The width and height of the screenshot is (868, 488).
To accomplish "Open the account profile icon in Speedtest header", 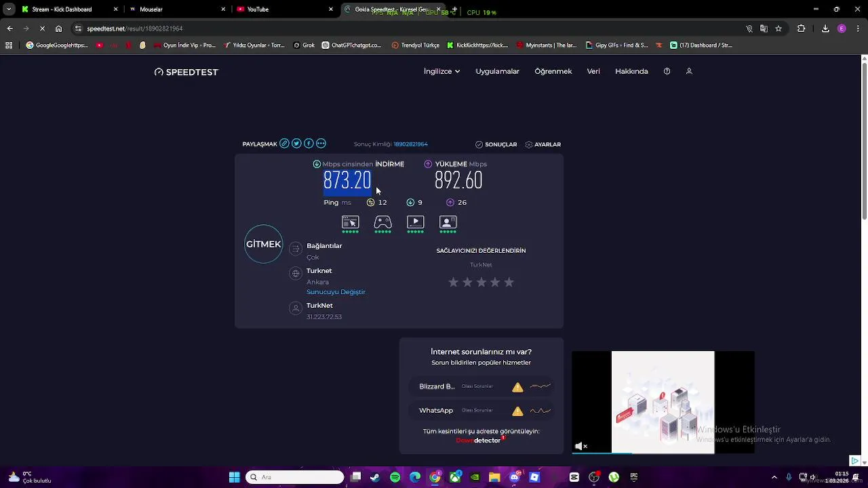I will (x=689, y=71).
